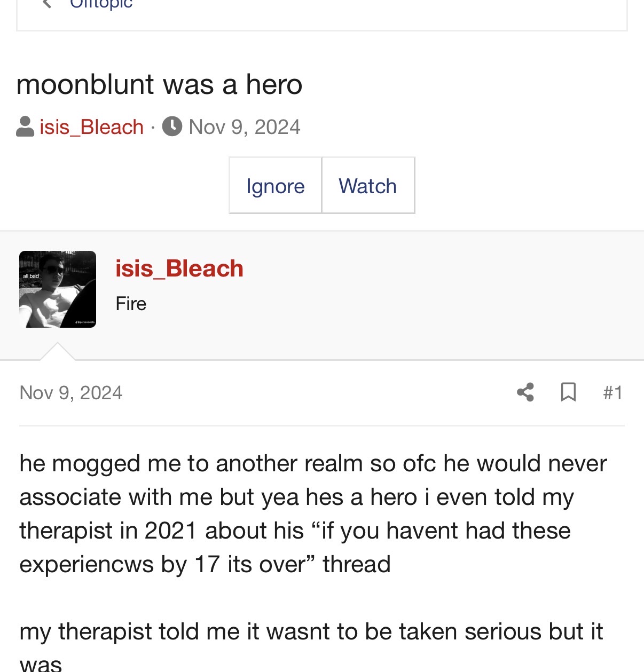Open isis_Bleach link under the thread title
This screenshot has height=672, width=644.
pyautogui.click(x=91, y=127)
